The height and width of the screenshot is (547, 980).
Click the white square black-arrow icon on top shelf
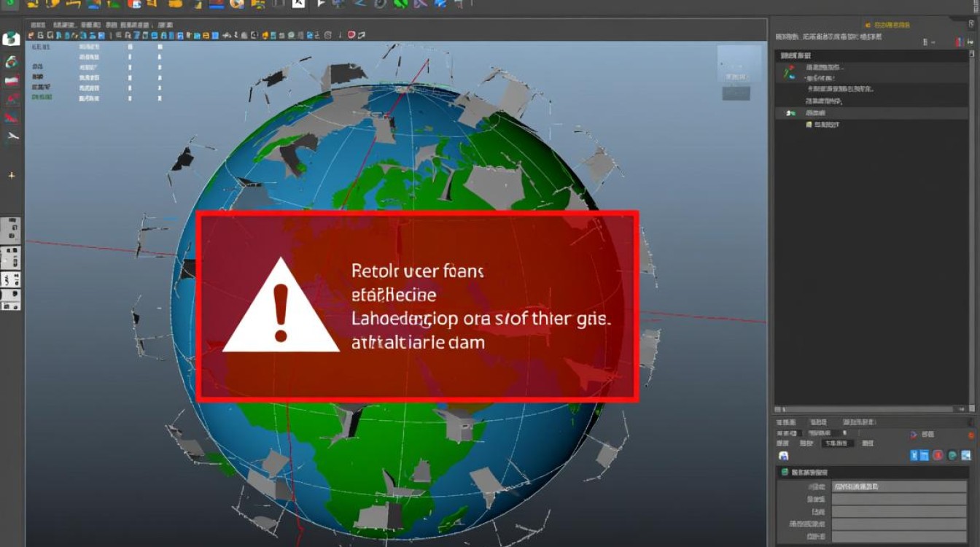(299, 4)
